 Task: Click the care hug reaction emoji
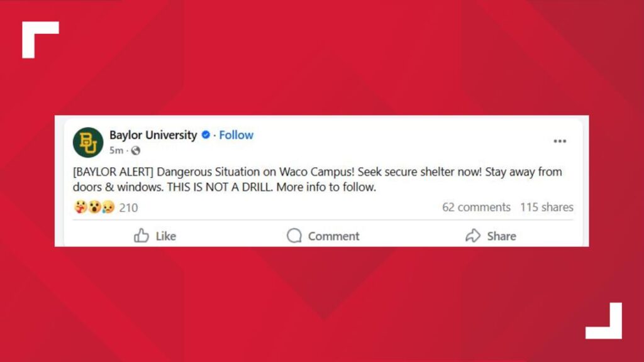click(x=80, y=207)
